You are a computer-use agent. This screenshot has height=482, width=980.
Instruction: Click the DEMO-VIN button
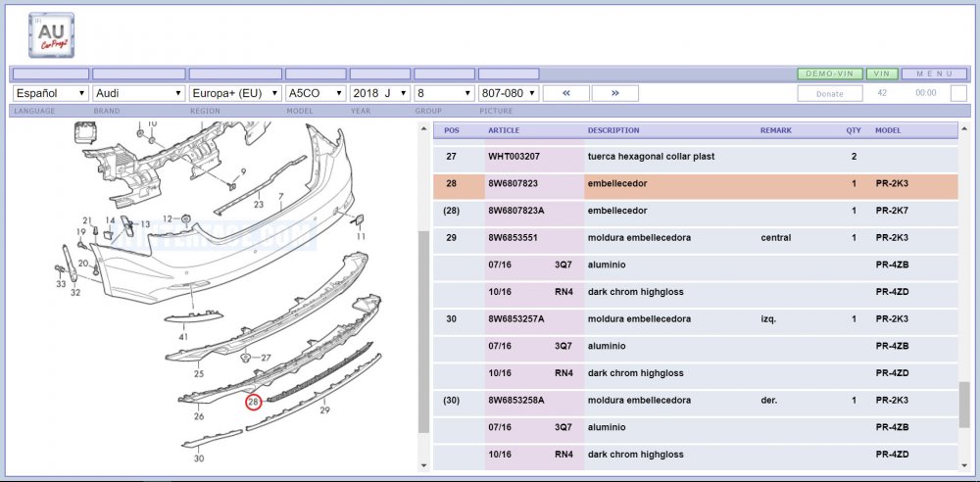[x=829, y=73]
